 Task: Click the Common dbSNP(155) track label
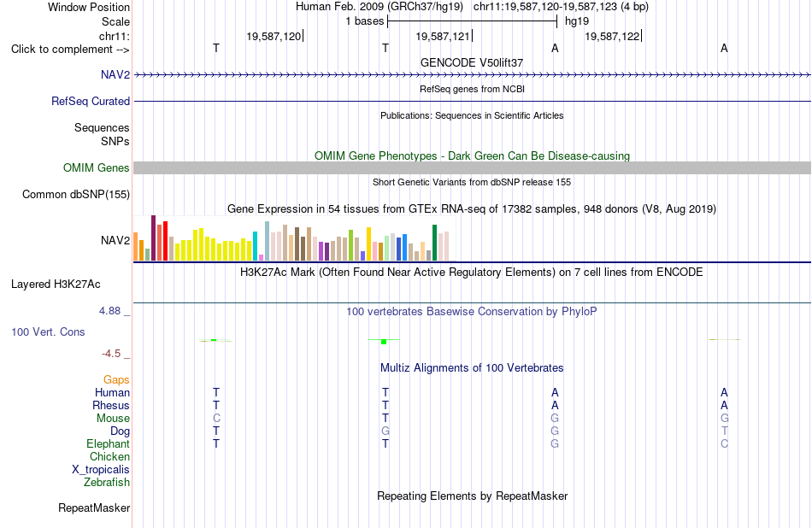coord(75,194)
